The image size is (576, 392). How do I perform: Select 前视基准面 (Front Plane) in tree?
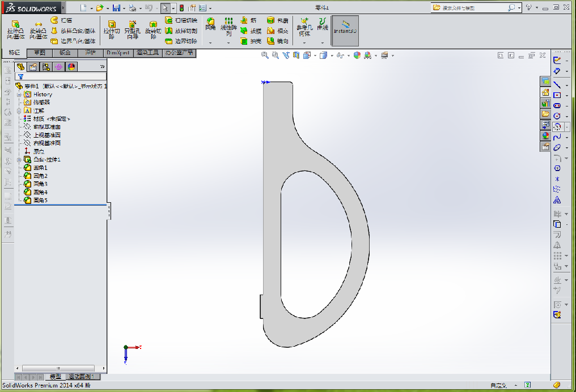(43, 127)
